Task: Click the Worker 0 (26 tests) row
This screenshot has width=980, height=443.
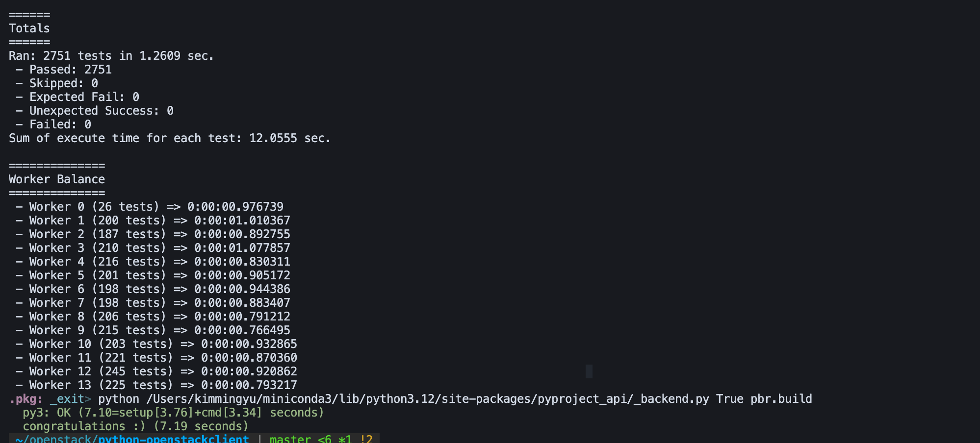Action: click(150, 207)
